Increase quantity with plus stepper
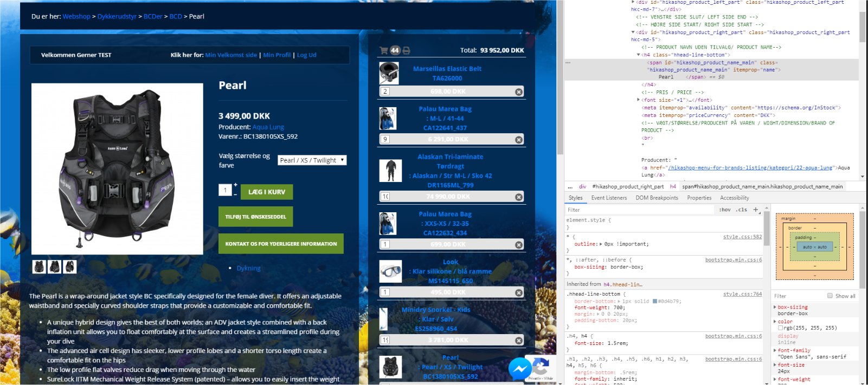 [235, 185]
